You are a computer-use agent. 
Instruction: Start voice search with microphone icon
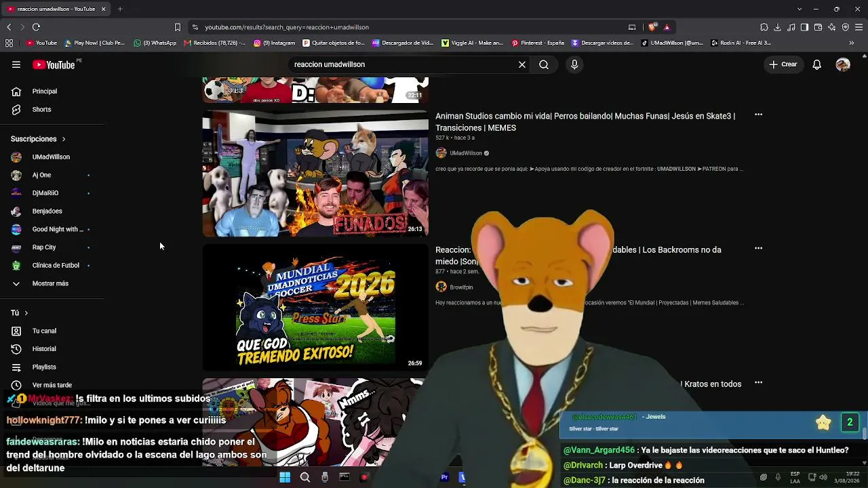pos(574,64)
